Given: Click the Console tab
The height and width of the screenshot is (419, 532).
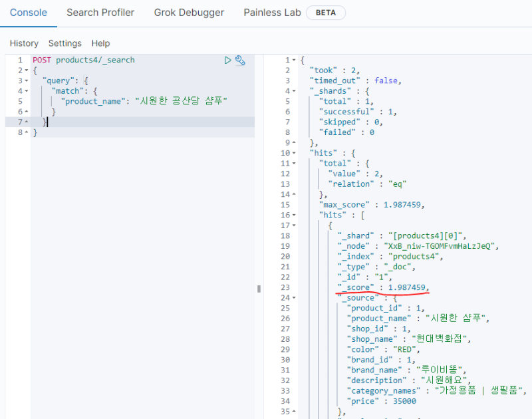Looking at the screenshot, I should (x=29, y=13).
